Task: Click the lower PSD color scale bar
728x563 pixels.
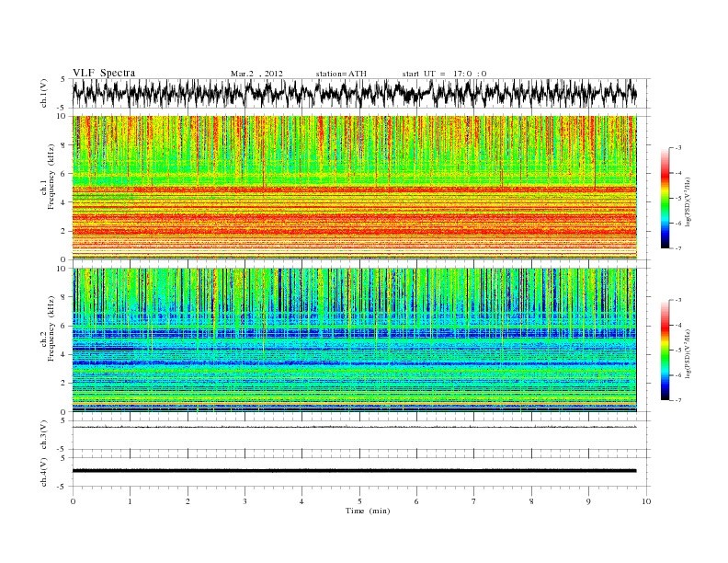Action: (665, 350)
